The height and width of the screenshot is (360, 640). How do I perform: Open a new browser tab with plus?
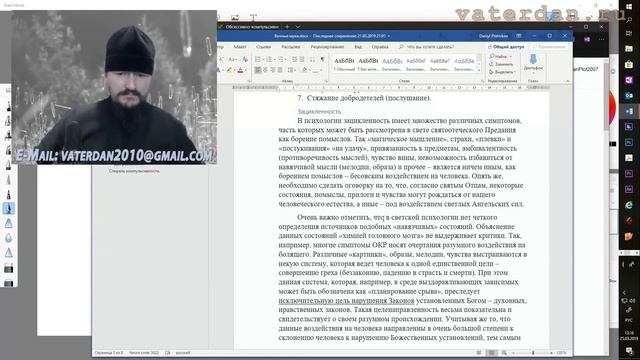click(x=287, y=27)
